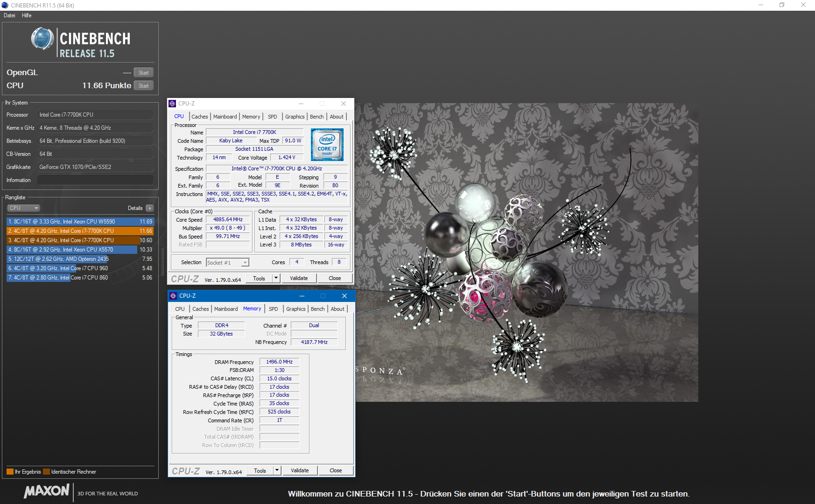
Task: Open the CPU ranking type dropdown
Action: click(23, 208)
